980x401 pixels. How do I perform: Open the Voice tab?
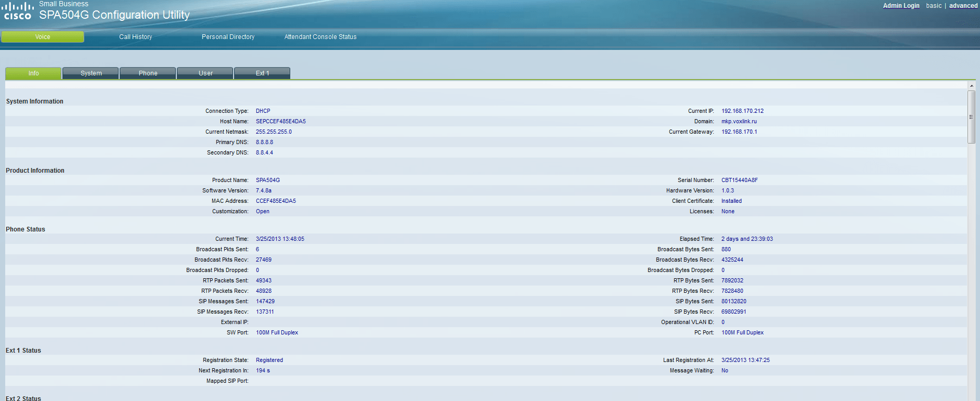pyautogui.click(x=43, y=37)
